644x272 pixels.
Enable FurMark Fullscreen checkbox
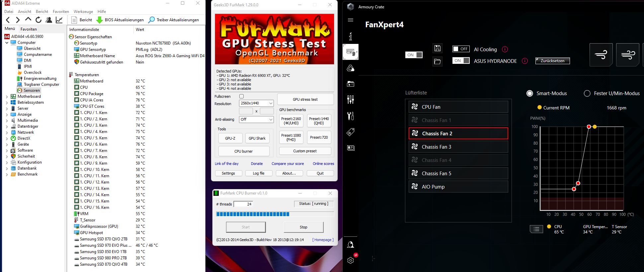(x=242, y=96)
